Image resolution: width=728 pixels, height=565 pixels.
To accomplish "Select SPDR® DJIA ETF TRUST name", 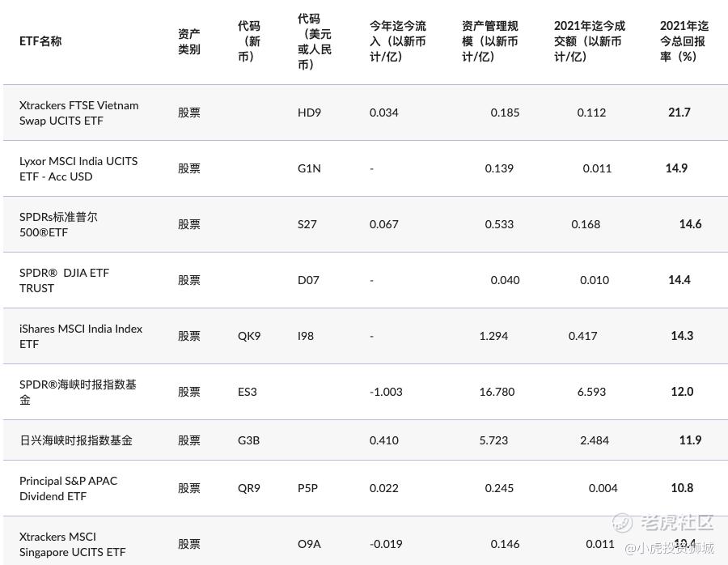I will point(64,280).
